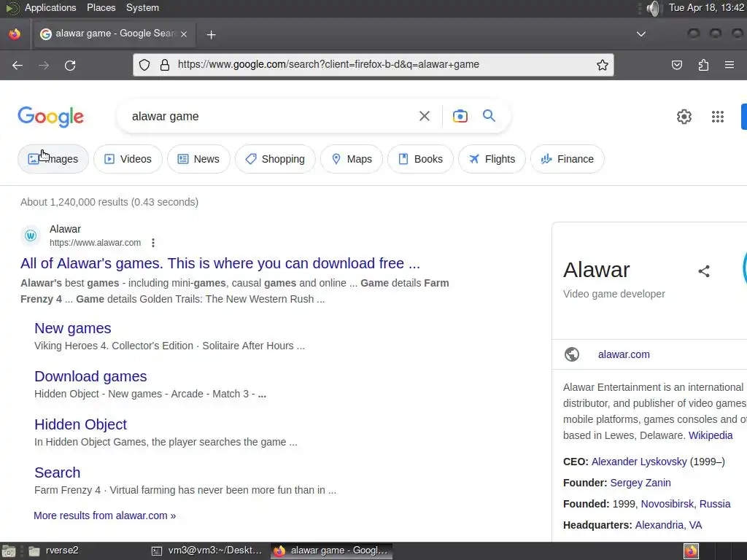Image resolution: width=747 pixels, height=560 pixels.
Task: Click https://www.alawar.com URL text in result
Action: pos(96,243)
